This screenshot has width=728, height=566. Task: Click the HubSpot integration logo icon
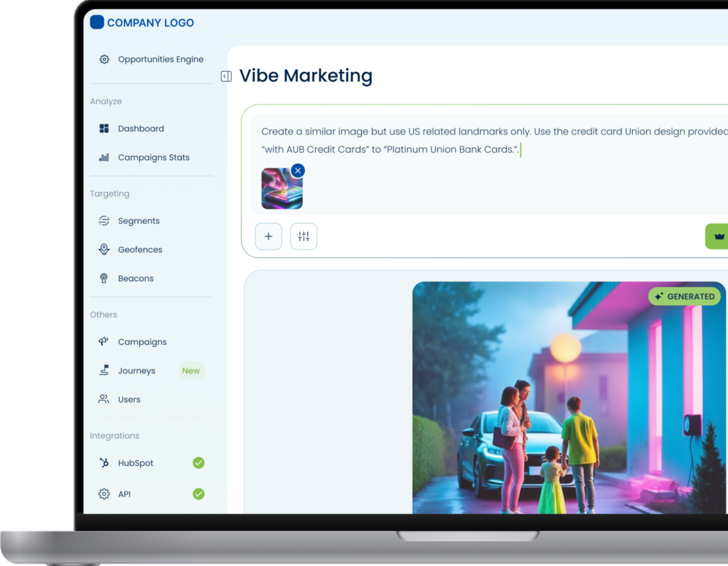coord(104,463)
